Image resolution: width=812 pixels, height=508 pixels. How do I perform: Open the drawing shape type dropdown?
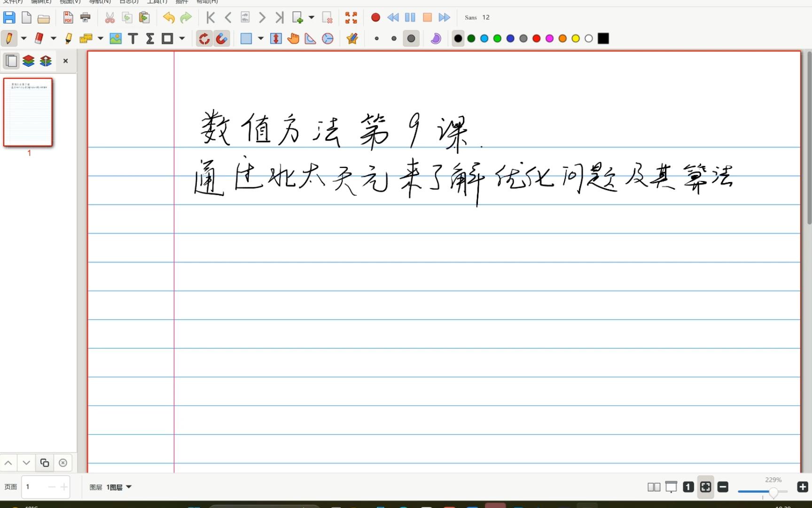click(182, 39)
